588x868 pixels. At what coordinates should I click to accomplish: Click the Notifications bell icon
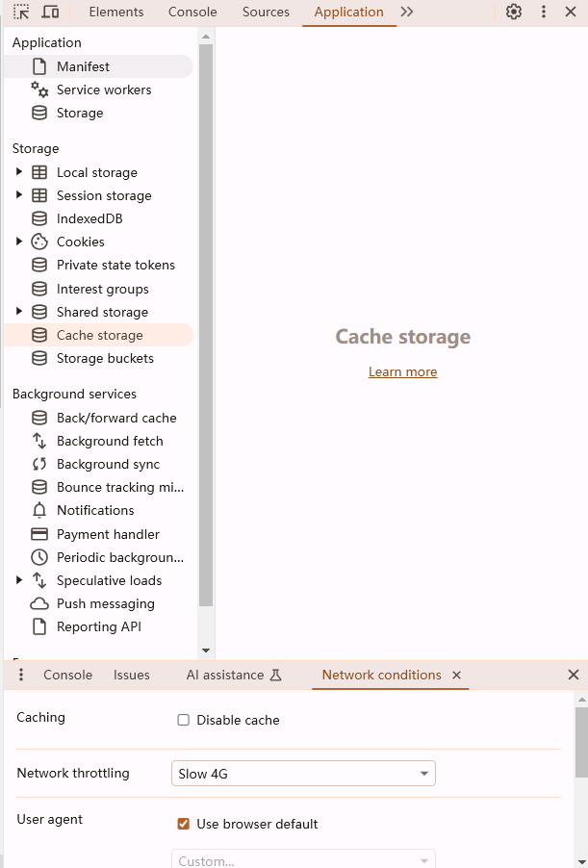point(39,510)
